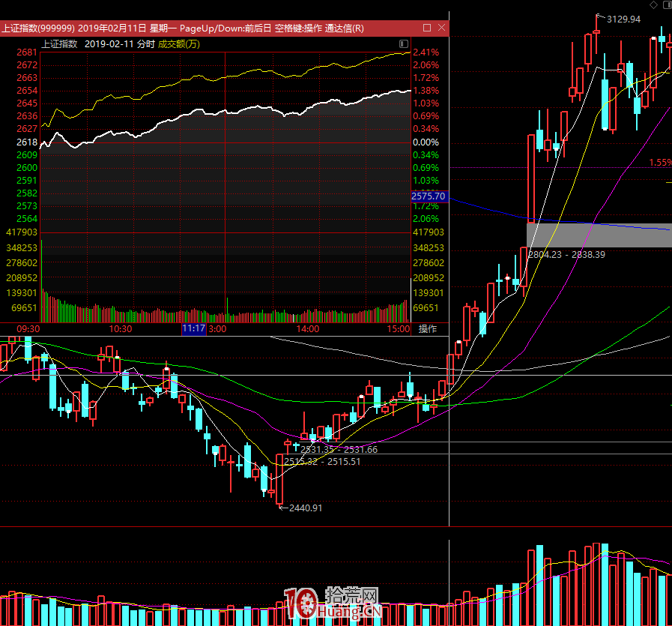The width and height of the screenshot is (672, 626).
Task: Click the 2440.91 low price annotation
Action: click(306, 508)
